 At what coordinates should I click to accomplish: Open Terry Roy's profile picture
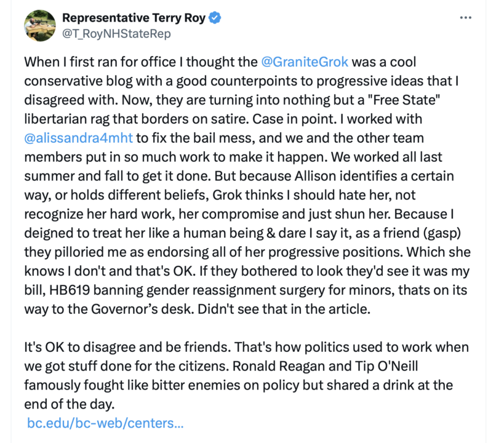(x=40, y=26)
